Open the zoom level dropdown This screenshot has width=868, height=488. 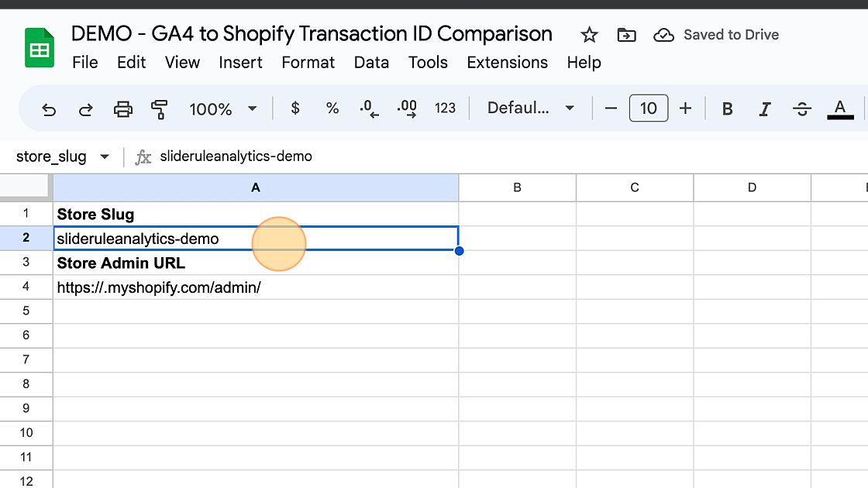[223, 109]
